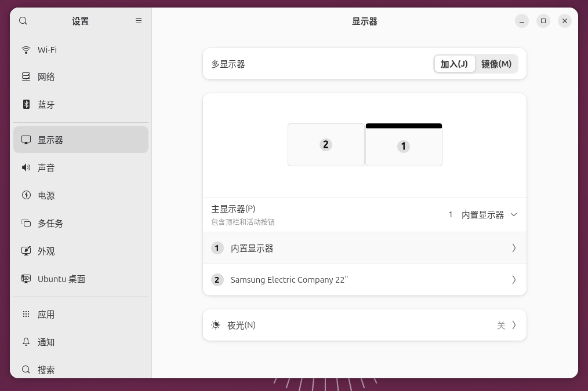This screenshot has height=391, width=588.
Task: Click the Wi-Fi signal icon
Action: [x=26, y=50]
